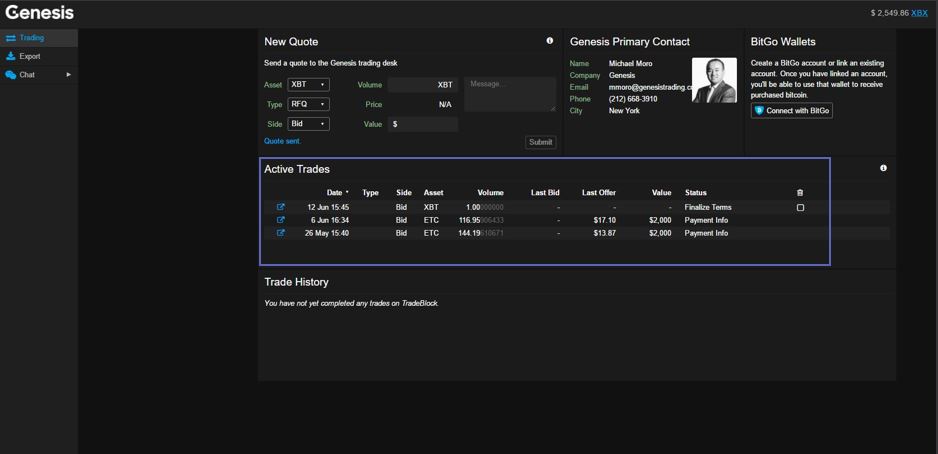Click the Status column header
The image size is (938, 454).
point(696,193)
